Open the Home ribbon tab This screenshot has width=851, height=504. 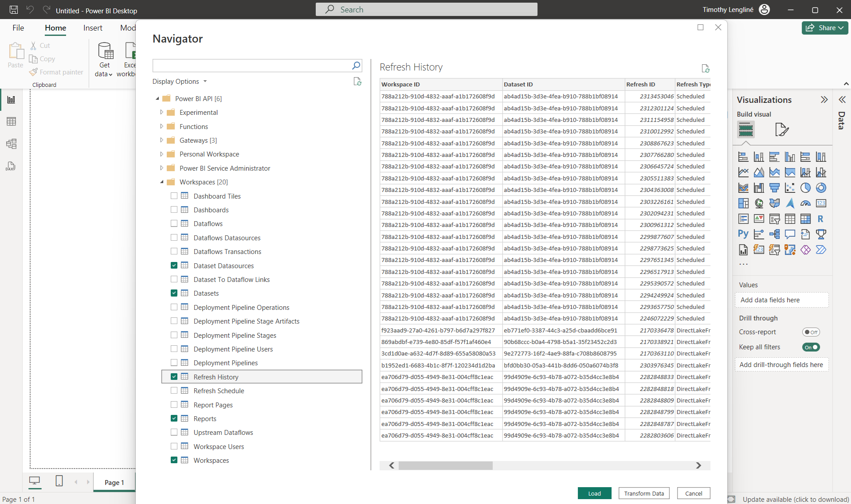pyautogui.click(x=55, y=28)
